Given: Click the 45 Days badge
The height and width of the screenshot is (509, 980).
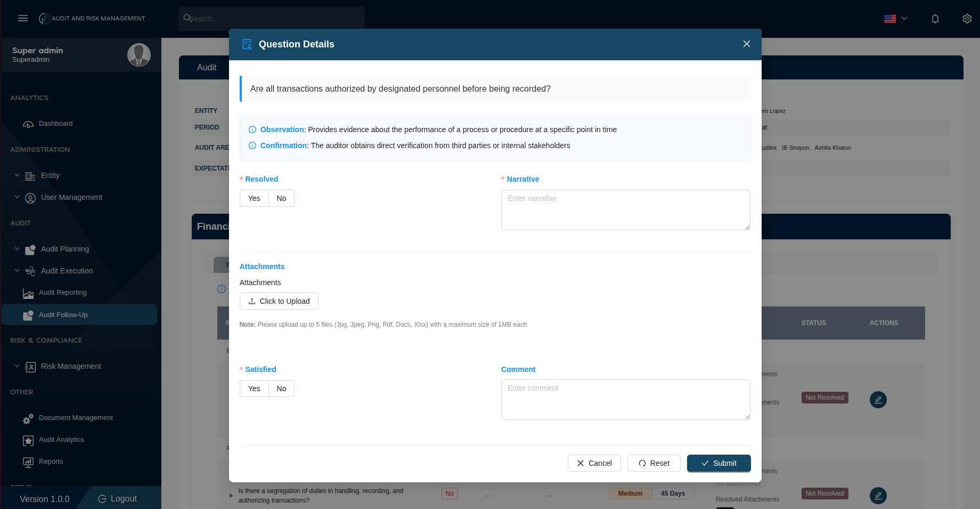Looking at the screenshot, I should [673, 494].
